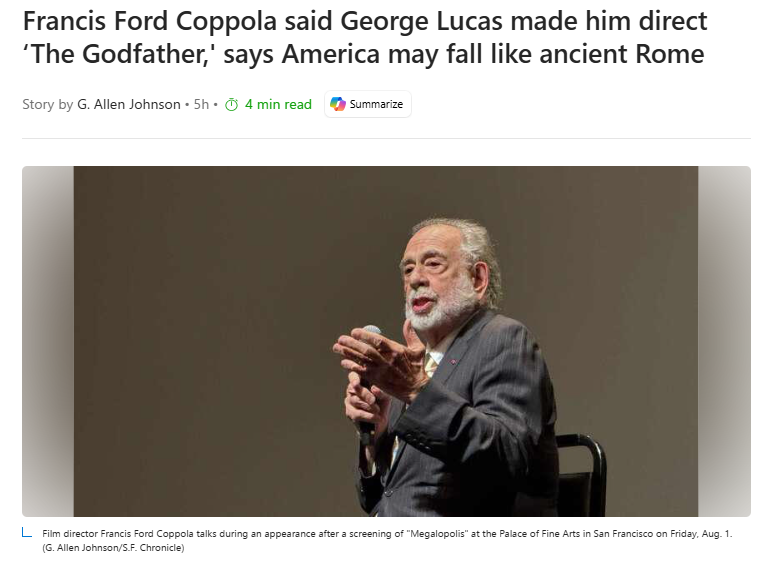
Task: Summarize the article with Copilot
Action: coord(368,104)
